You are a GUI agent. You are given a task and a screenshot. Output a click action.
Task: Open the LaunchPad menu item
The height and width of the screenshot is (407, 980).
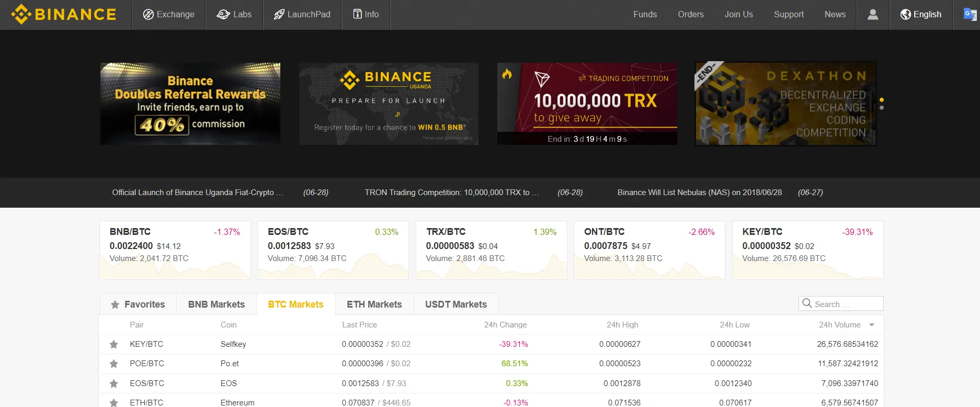tap(302, 15)
